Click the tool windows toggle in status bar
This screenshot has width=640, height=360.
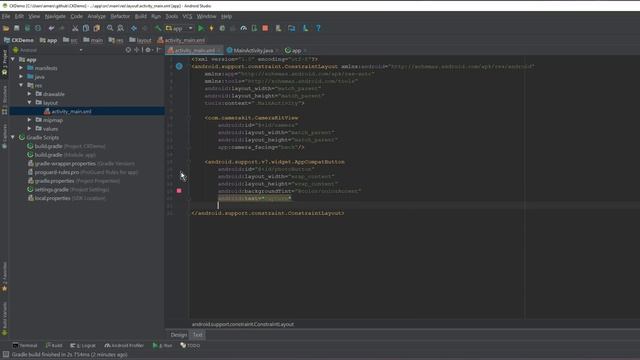tap(6, 355)
